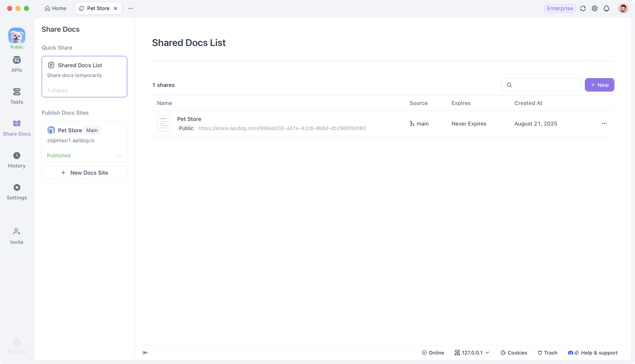Open more options for Pet Store share row

(604, 123)
